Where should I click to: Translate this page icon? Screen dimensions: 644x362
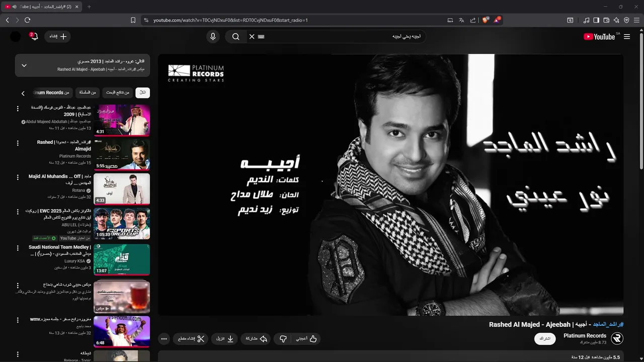pyautogui.click(x=461, y=20)
